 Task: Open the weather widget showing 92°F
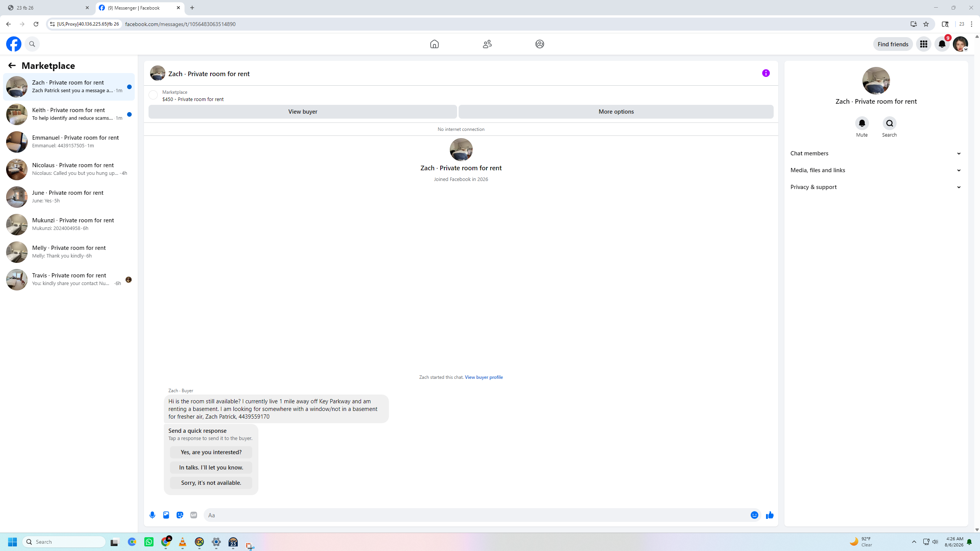[x=861, y=542]
